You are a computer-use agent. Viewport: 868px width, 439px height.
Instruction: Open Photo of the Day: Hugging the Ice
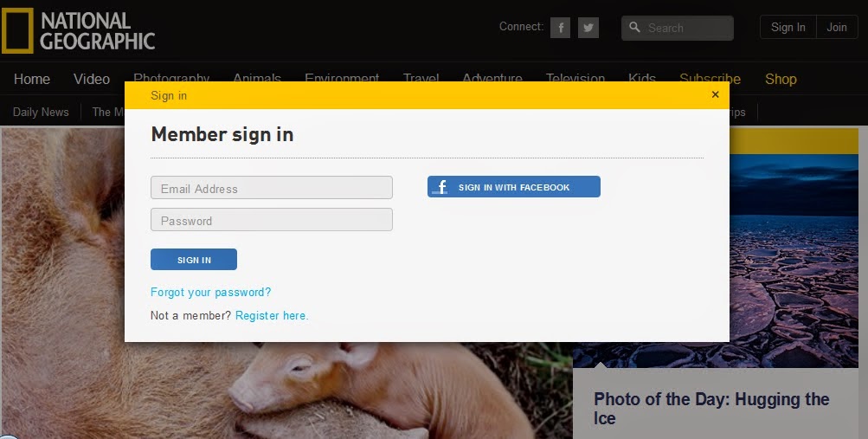(x=711, y=409)
